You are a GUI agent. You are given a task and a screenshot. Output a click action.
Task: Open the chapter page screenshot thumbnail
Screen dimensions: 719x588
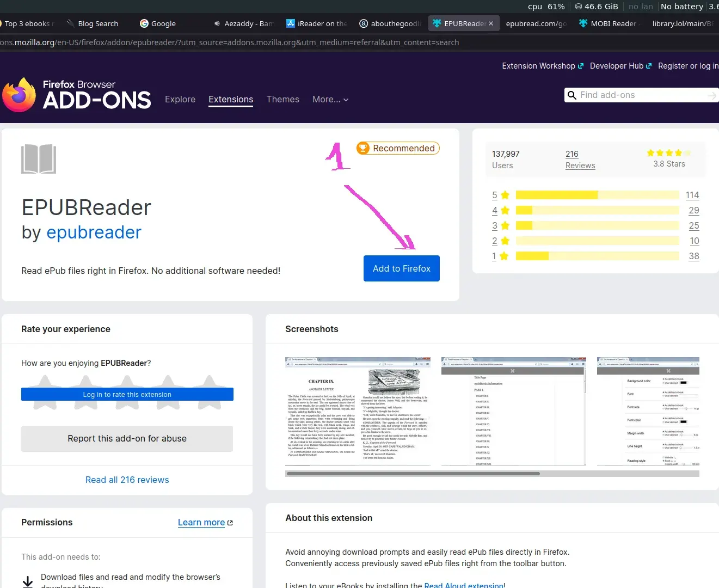358,412
